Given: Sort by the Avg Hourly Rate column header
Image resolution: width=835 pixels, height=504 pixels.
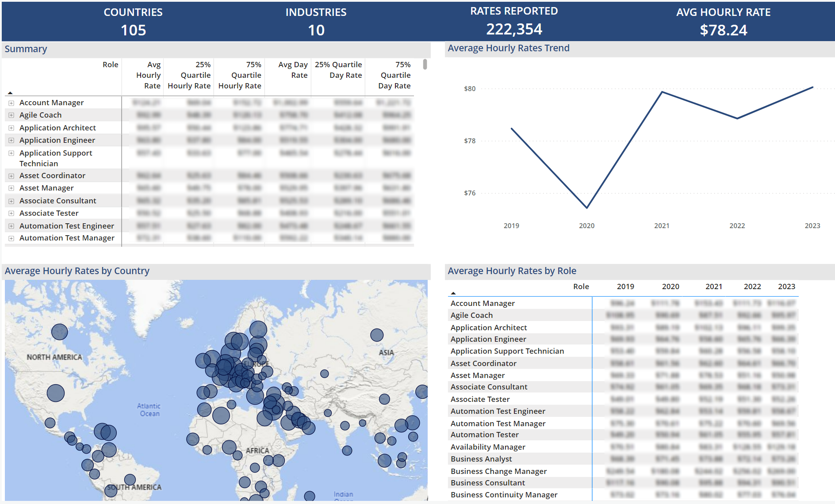Looking at the screenshot, I should (148, 75).
